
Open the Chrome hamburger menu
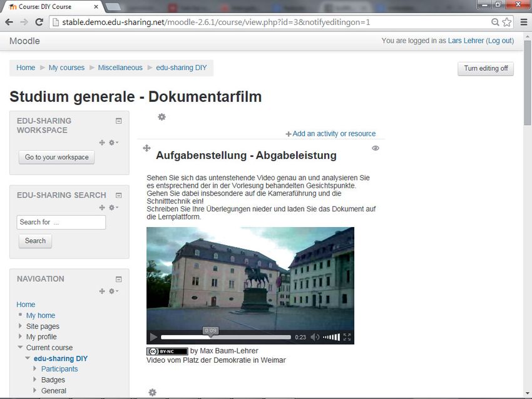[x=523, y=22]
